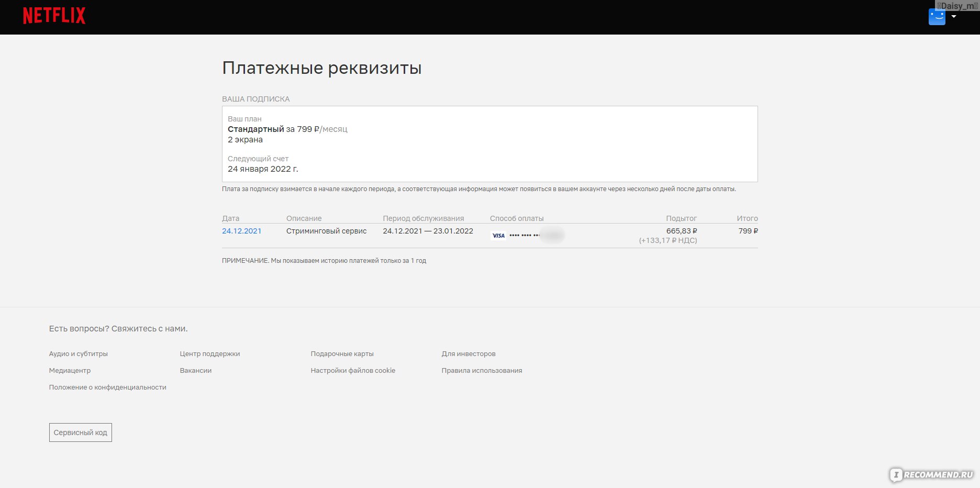Open Настройки файлов cookie link
Viewport: 980px width, 488px height.
coord(353,371)
